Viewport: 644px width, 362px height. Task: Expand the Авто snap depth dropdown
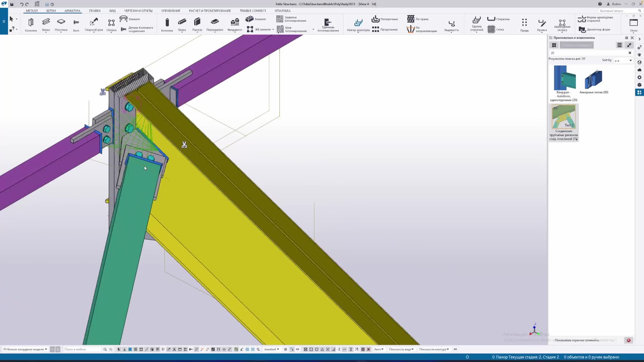(379, 349)
